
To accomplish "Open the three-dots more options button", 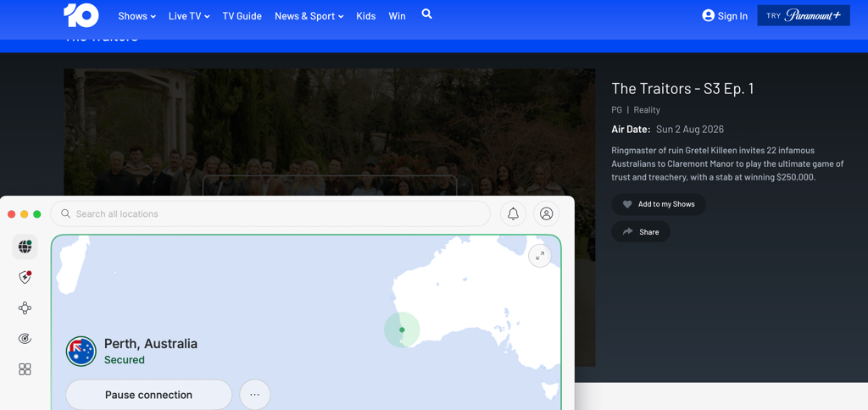I will pyautogui.click(x=254, y=395).
